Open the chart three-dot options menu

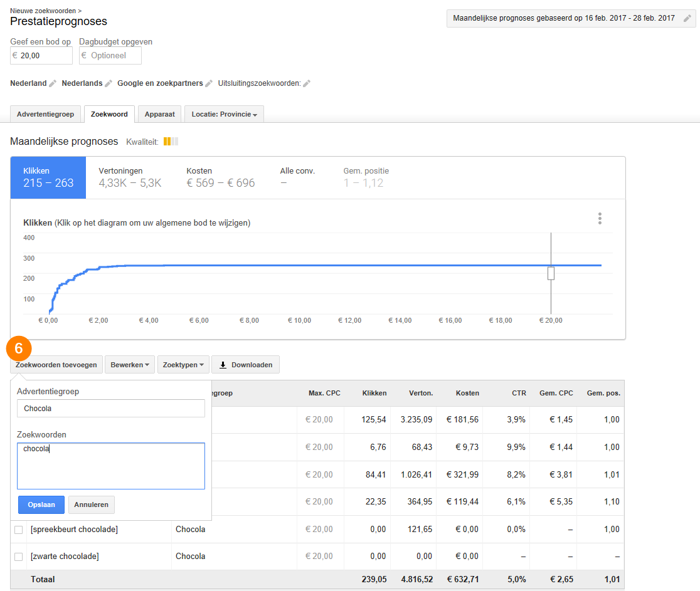coord(600,219)
